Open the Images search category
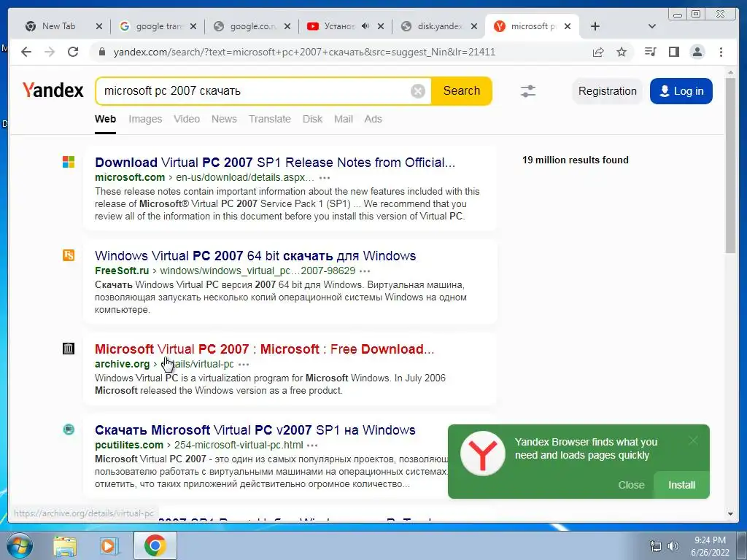747x560 pixels. pos(145,119)
